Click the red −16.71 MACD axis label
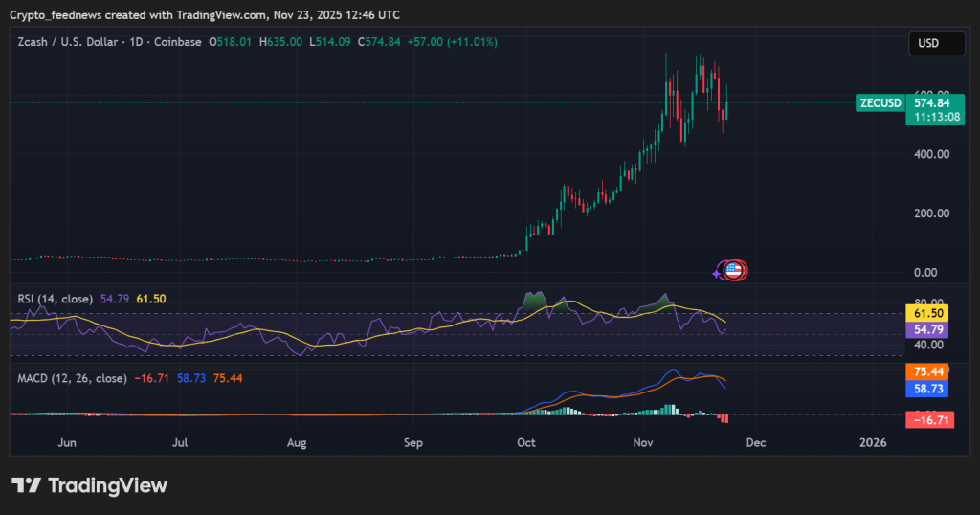980x515 pixels. 930,420
